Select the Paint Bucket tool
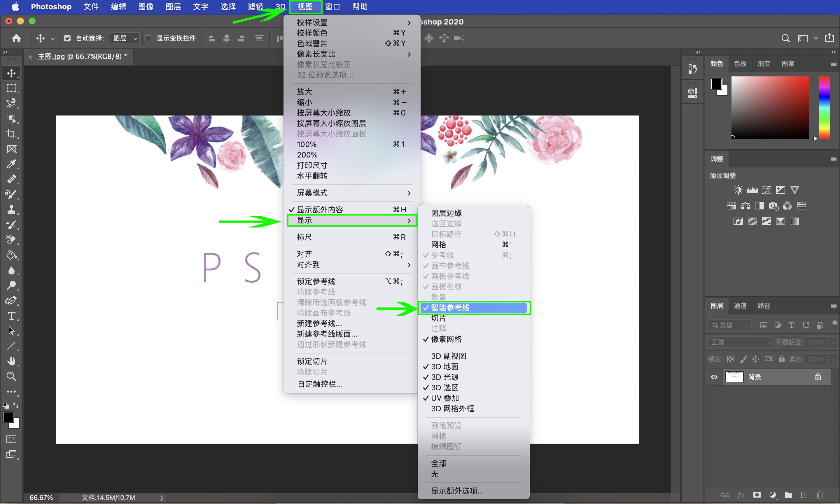840x504 pixels. point(12,255)
